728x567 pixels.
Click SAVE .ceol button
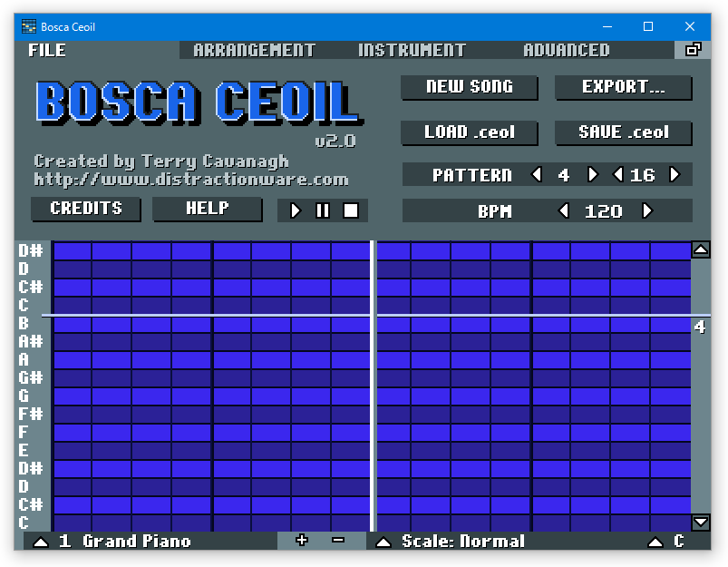[x=624, y=132]
